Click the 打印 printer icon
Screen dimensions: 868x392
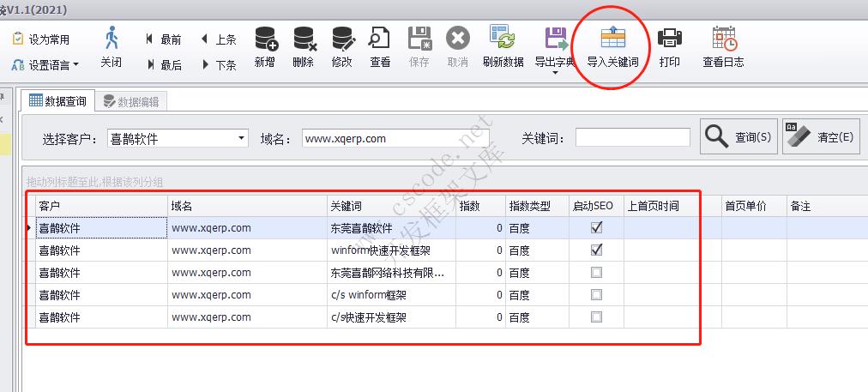(x=669, y=39)
